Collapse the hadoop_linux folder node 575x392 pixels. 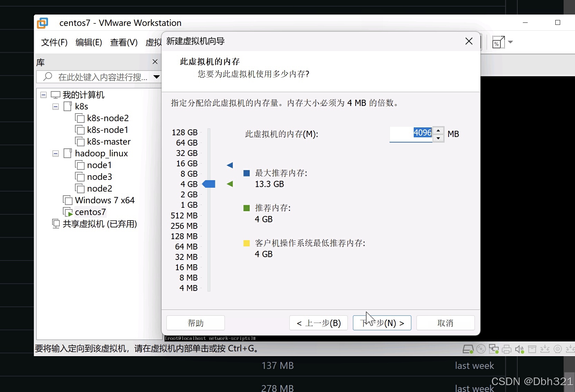pyautogui.click(x=56, y=154)
